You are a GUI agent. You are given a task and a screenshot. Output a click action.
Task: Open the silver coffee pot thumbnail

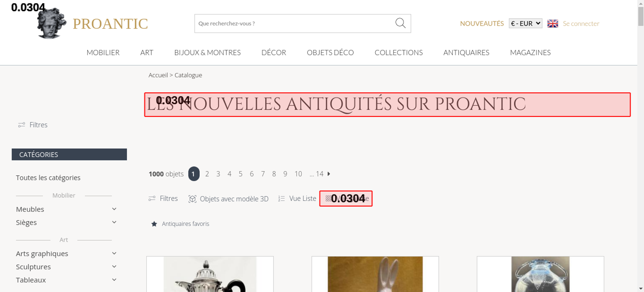(210, 274)
